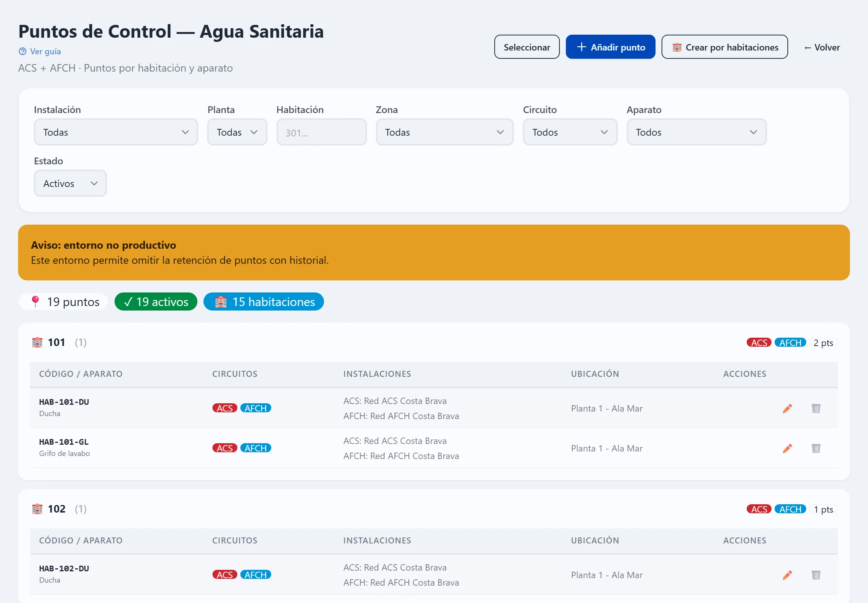Click the 2 pts label for room 101

[824, 343]
